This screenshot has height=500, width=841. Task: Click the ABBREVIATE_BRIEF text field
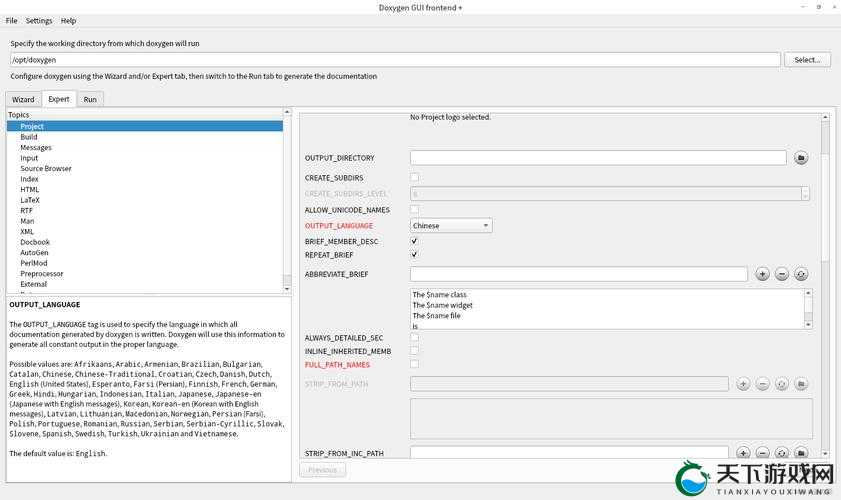[x=579, y=274]
